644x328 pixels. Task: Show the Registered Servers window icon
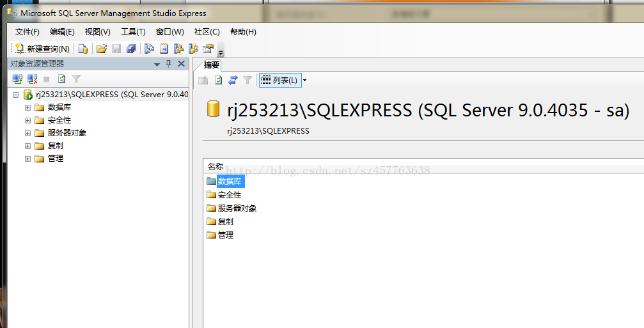click(x=150, y=49)
